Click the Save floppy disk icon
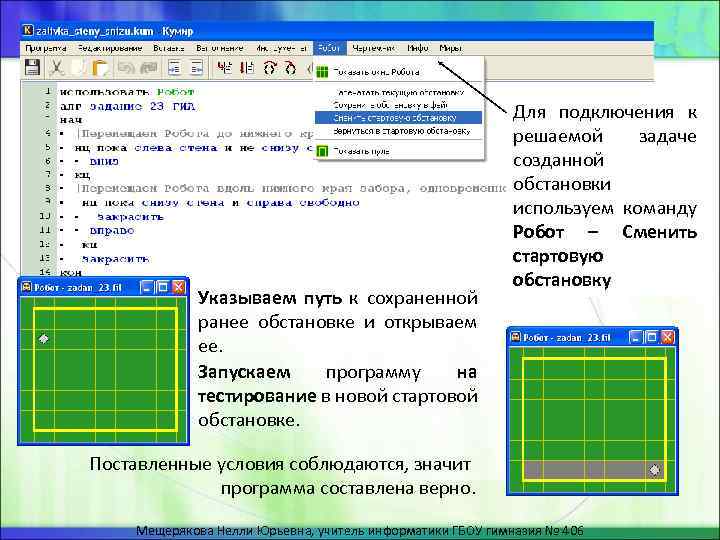The height and width of the screenshot is (540, 720). coord(32,68)
